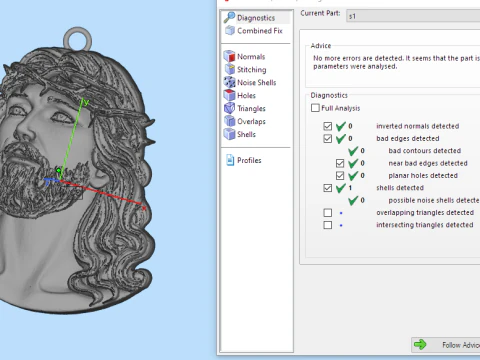Click blue dot beside intersecting triangles

pos(341,225)
